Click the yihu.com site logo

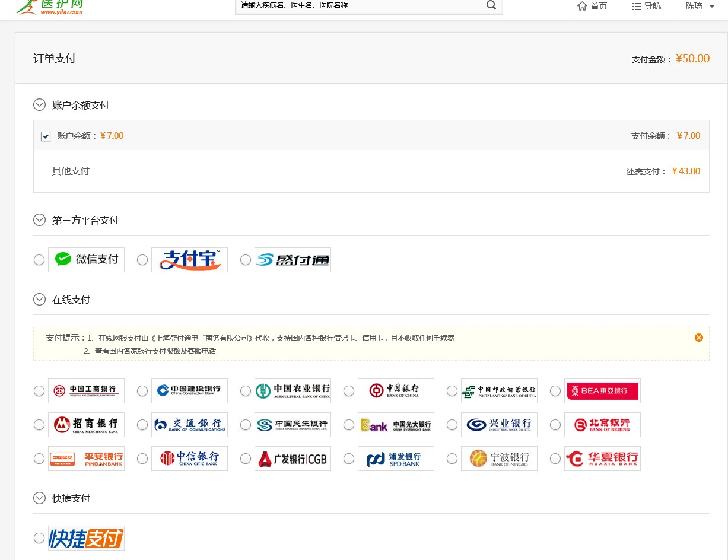[50, 7]
